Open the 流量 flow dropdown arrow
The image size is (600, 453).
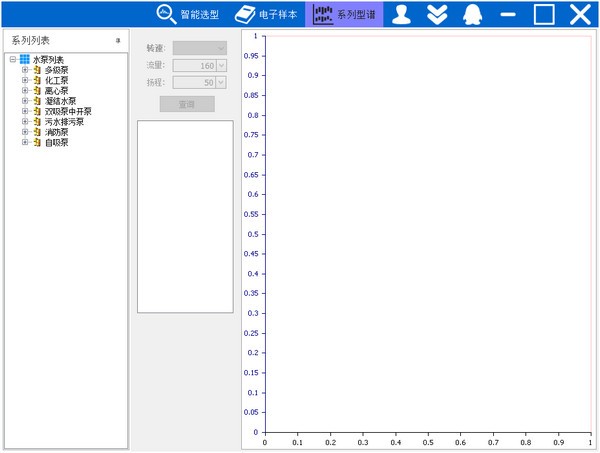click(x=222, y=66)
